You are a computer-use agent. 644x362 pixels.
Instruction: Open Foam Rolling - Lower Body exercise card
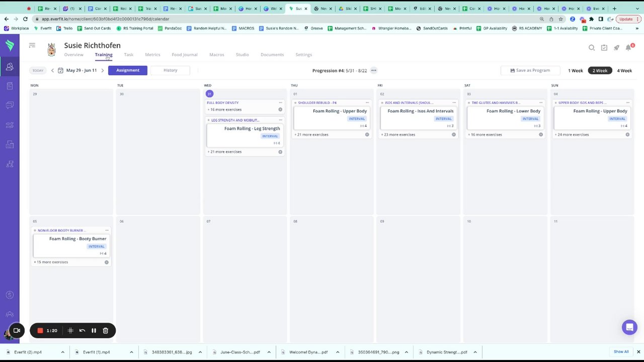point(505,119)
